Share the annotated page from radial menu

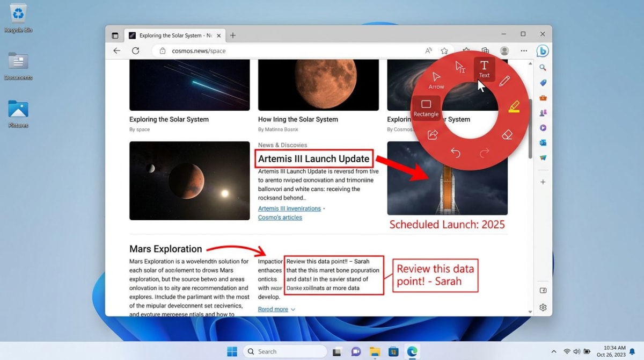pyautogui.click(x=433, y=134)
